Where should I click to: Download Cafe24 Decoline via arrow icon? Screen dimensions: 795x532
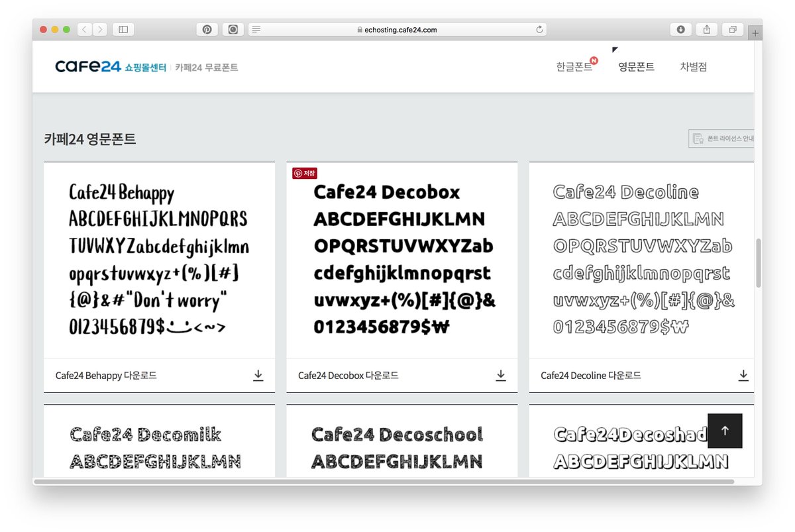[x=743, y=376]
